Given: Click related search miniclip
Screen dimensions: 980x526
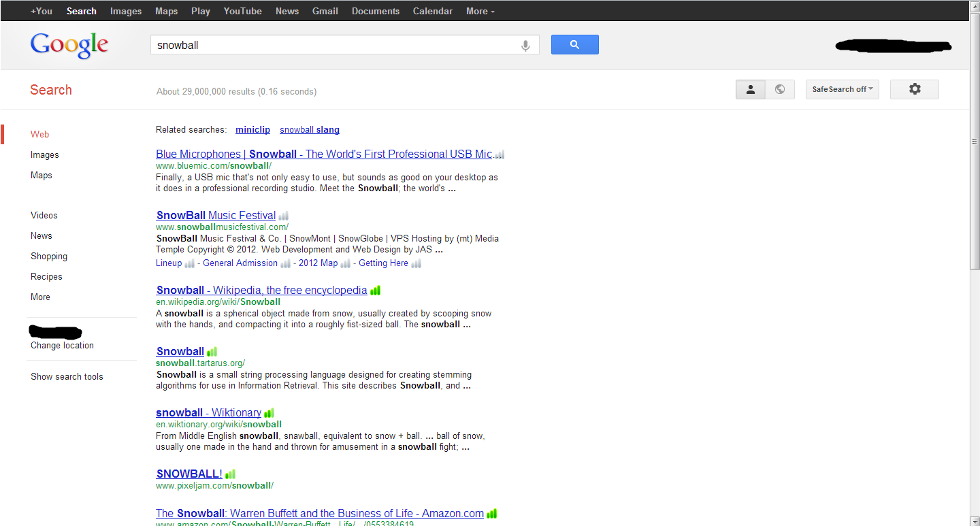Looking at the screenshot, I should (x=252, y=129).
